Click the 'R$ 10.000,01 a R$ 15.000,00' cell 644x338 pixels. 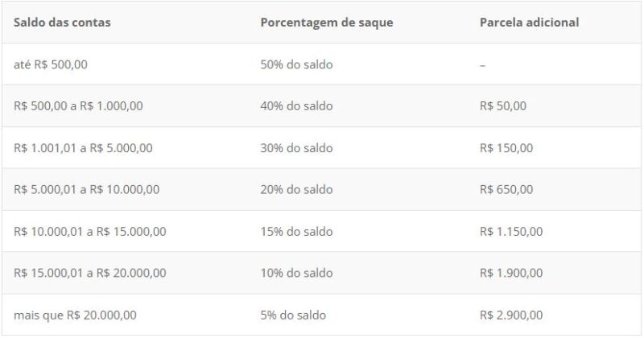[90, 232]
